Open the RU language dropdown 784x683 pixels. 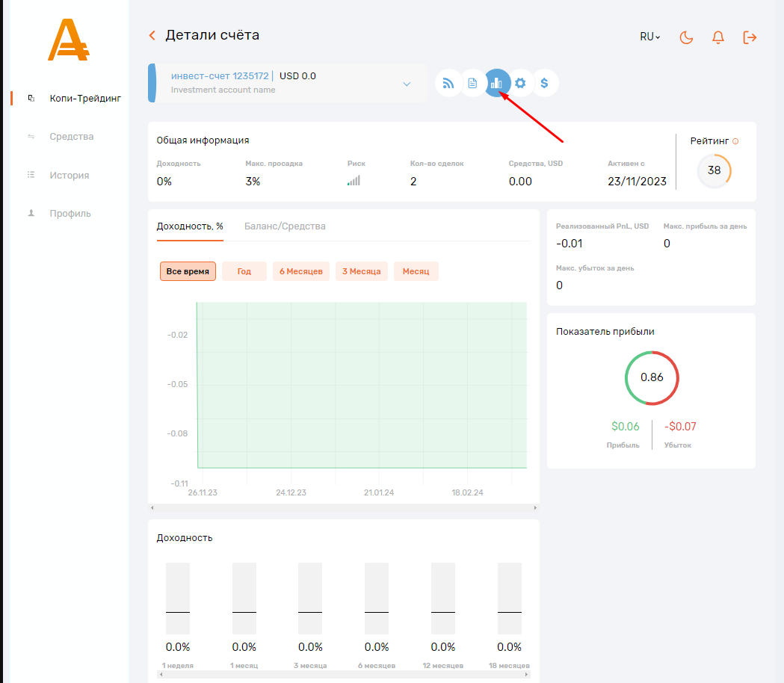click(x=650, y=37)
